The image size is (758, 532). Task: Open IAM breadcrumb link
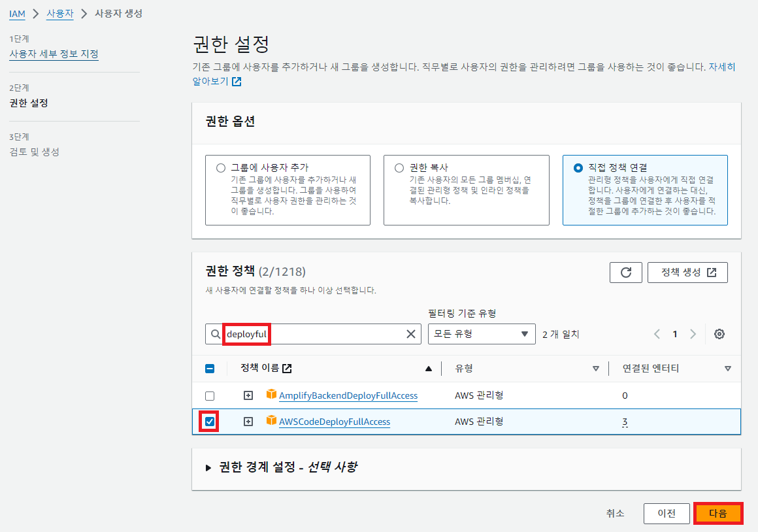pyautogui.click(x=18, y=14)
